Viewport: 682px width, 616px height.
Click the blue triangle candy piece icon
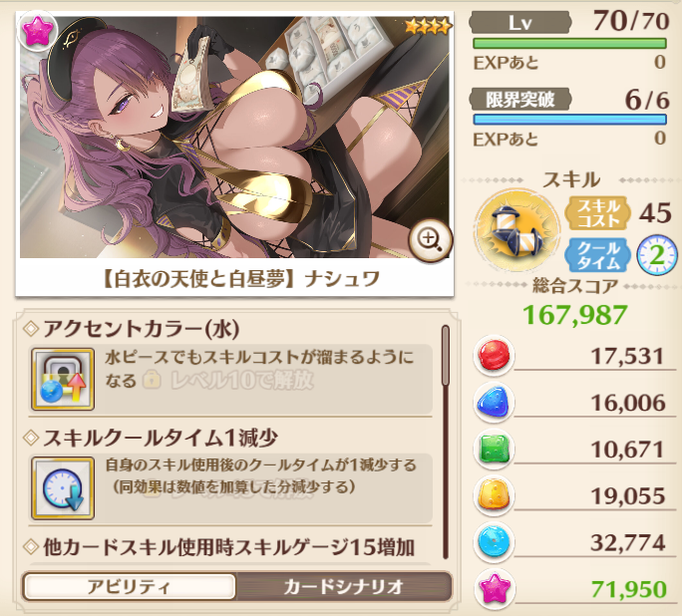coord(494,403)
